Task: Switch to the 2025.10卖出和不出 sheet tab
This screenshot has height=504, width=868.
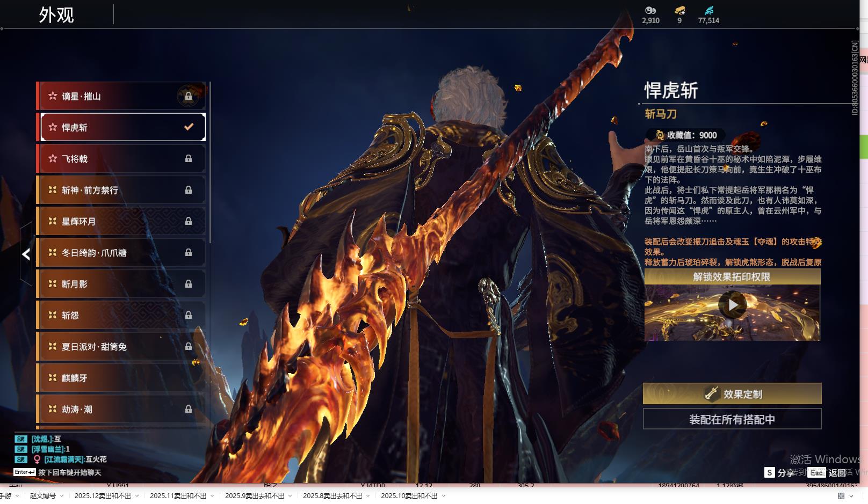Action: (x=409, y=496)
